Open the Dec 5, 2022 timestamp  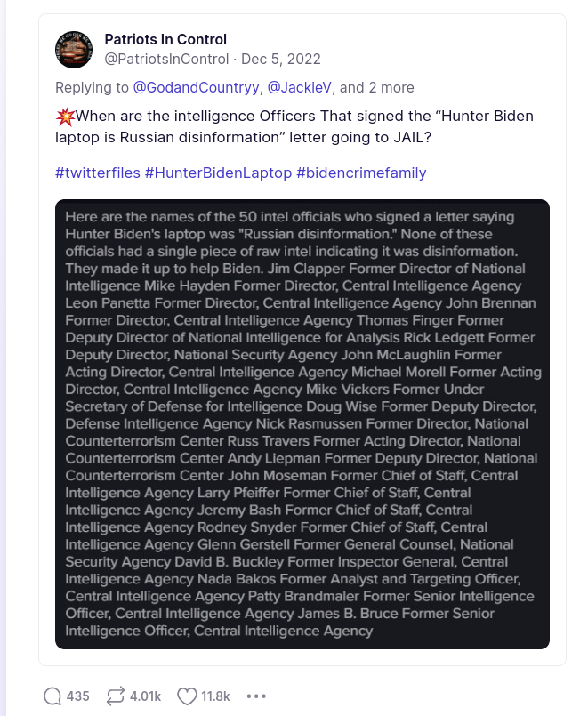282,60
